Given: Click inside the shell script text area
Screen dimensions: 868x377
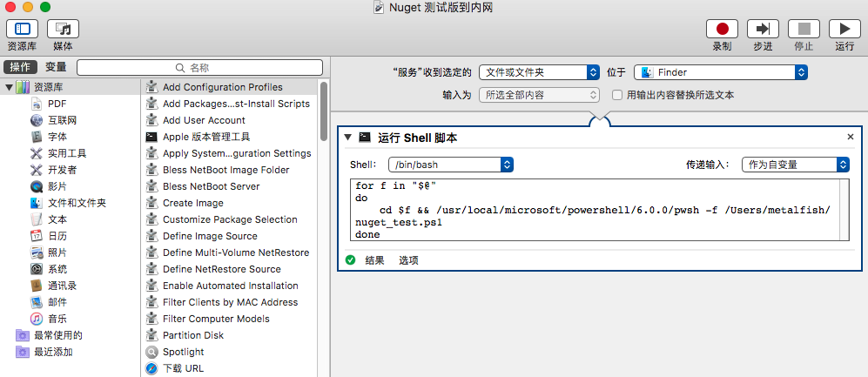Looking at the screenshot, I should (x=595, y=211).
